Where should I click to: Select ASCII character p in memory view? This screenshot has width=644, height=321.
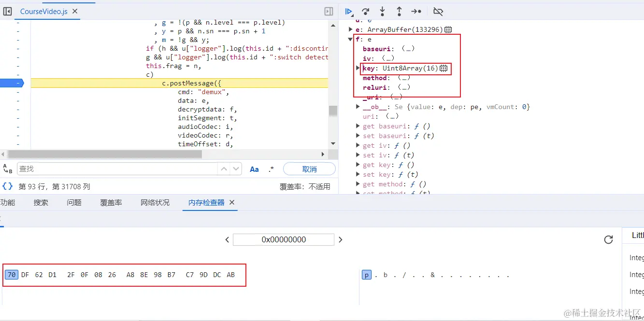point(367,275)
